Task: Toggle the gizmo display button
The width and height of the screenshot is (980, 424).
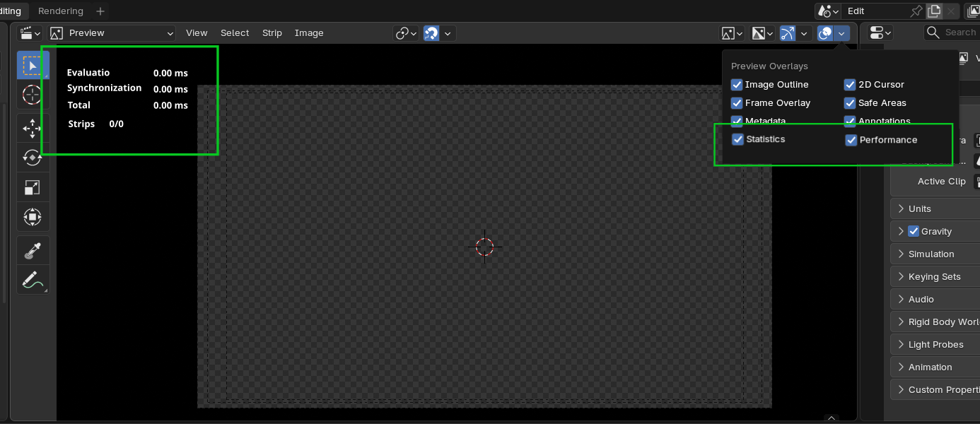Action: pyautogui.click(x=788, y=33)
